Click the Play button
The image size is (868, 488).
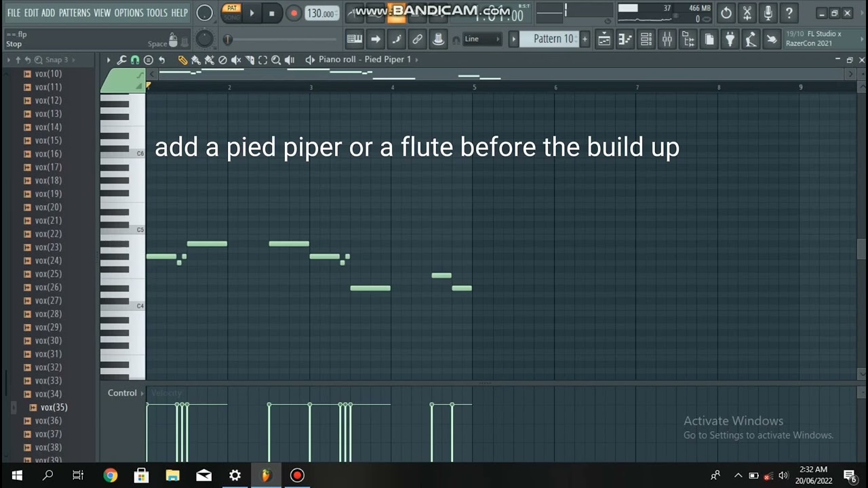(x=252, y=13)
